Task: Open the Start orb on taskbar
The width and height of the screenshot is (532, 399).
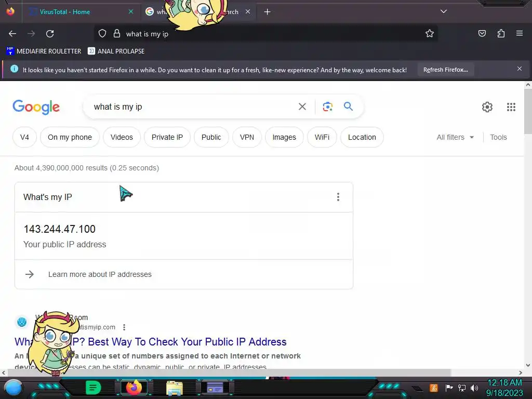Action: (13, 388)
